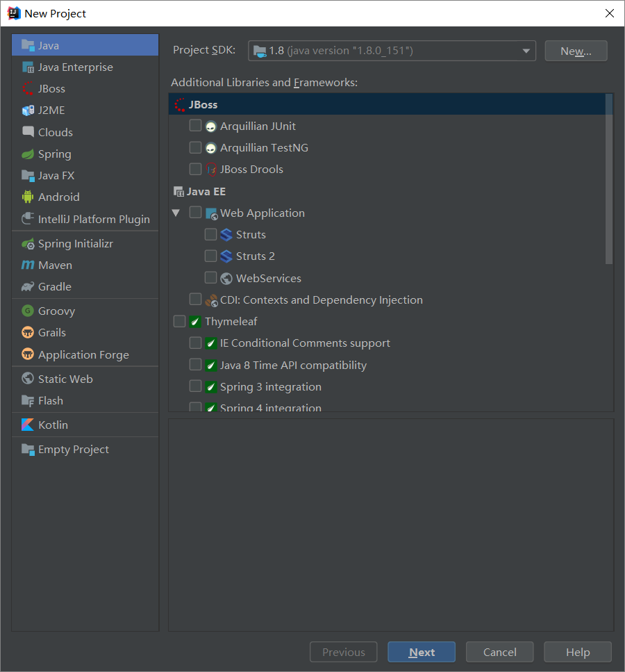Click the green Spring leaf icon
This screenshot has width=625, height=672.
pos(28,154)
